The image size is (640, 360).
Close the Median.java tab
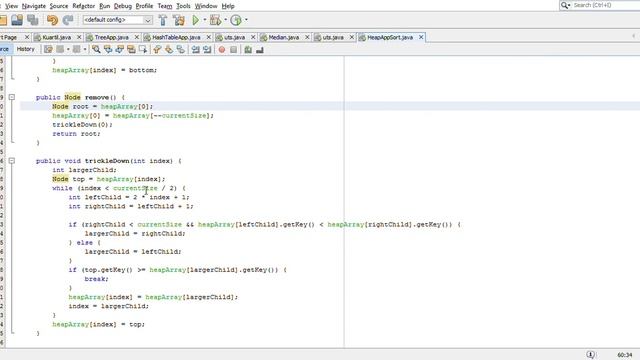coord(307,37)
